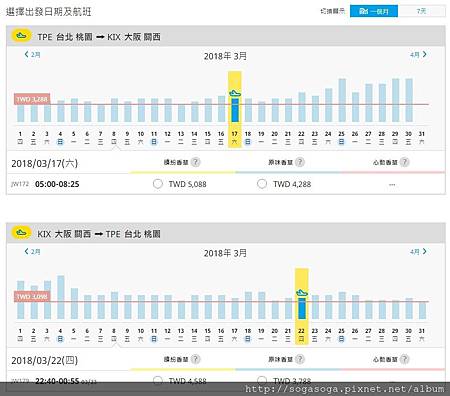The height and width of the screenshot is (396, 450).
Task: Select March 24 price bar in TPE→KIX chart
Action: click(x=329, y=105)
